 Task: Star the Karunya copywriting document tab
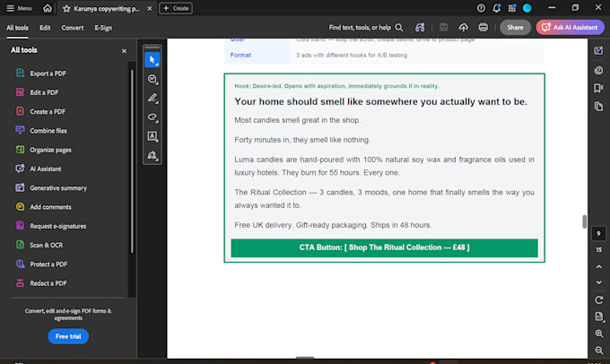[66, 9]
